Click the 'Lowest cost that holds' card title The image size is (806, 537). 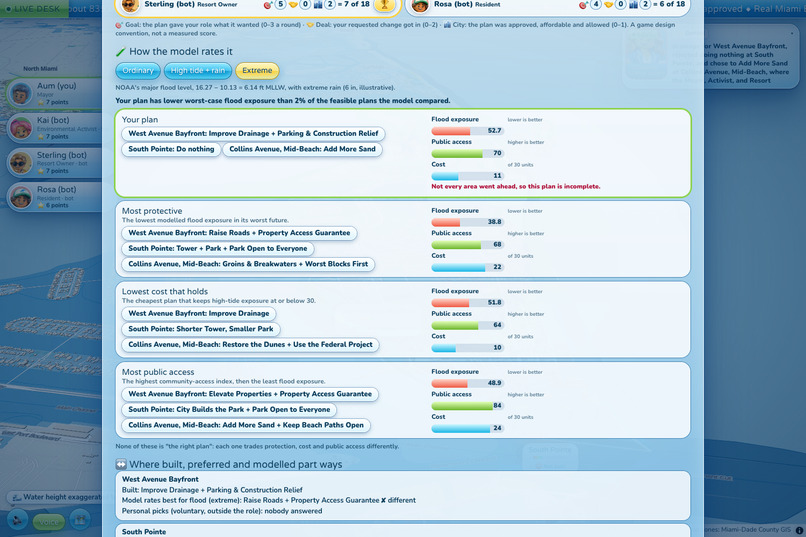[165, 291]
